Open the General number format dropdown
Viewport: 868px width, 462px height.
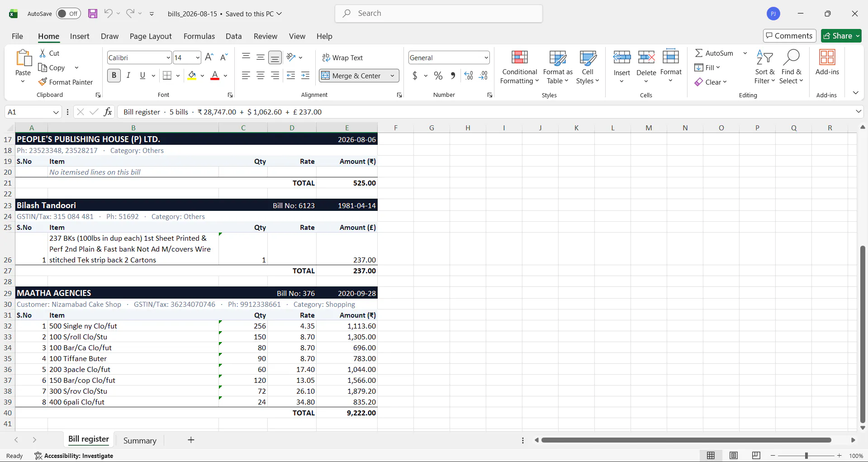[486, 57]
